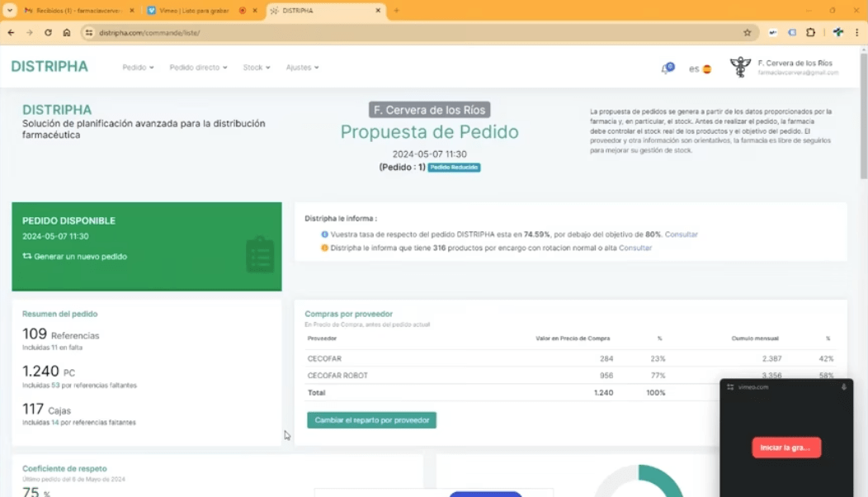Click the Proveedor column header
Viewport: 868px width, 497px height.
point(322,338)
